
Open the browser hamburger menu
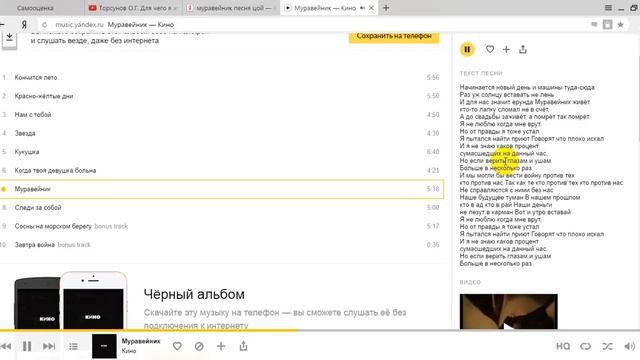tap(608, 8)
